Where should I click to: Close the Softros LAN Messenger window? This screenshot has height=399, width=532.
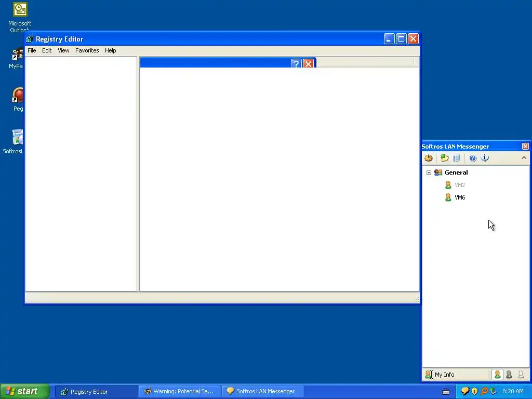pos(525,146)
